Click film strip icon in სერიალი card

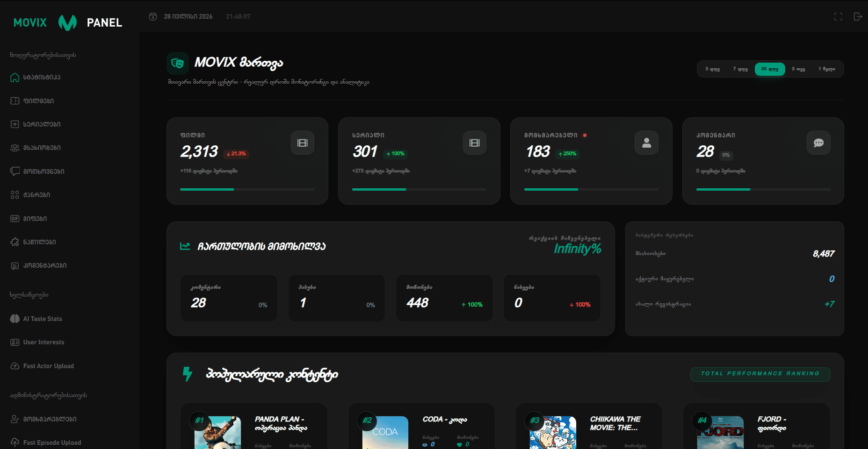point(475,143)
